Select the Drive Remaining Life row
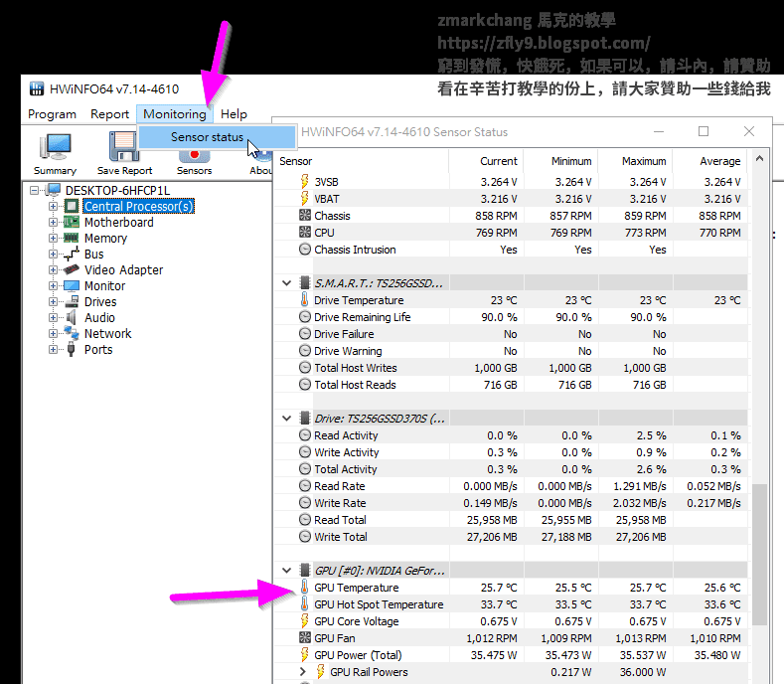The width and height of the screenshot is (784, 684). [511, 317]
